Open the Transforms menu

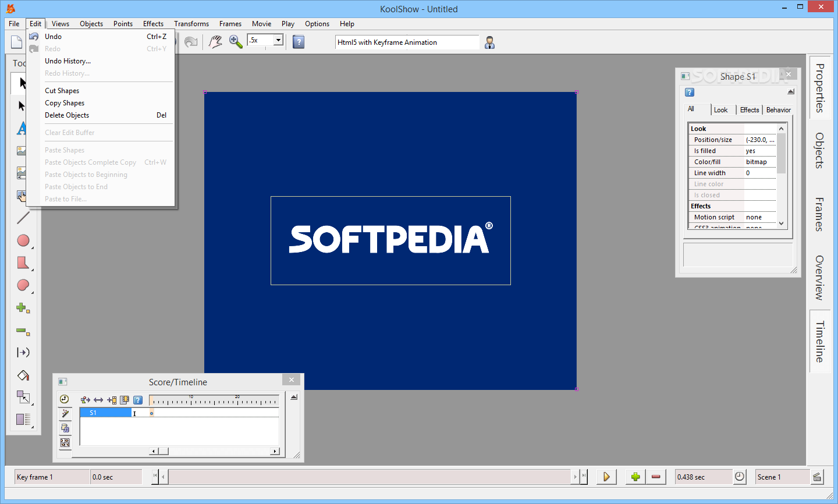[191, 24]
